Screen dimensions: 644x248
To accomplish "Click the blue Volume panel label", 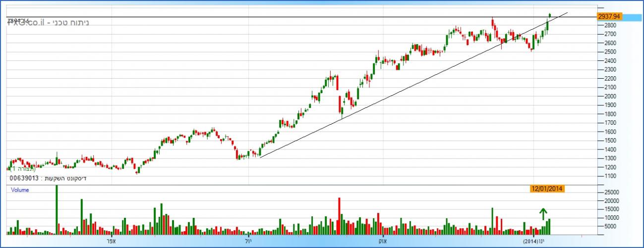I will (x=20, y=190).
